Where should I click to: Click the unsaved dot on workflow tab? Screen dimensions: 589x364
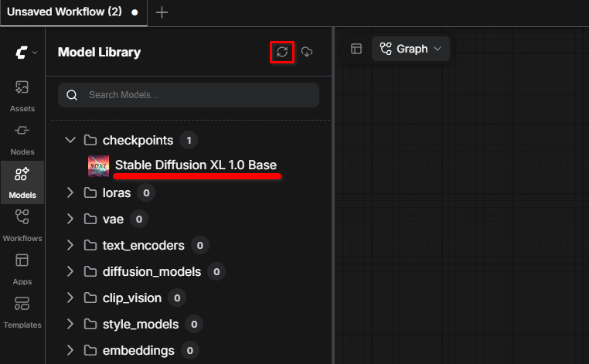pos(134,12)
